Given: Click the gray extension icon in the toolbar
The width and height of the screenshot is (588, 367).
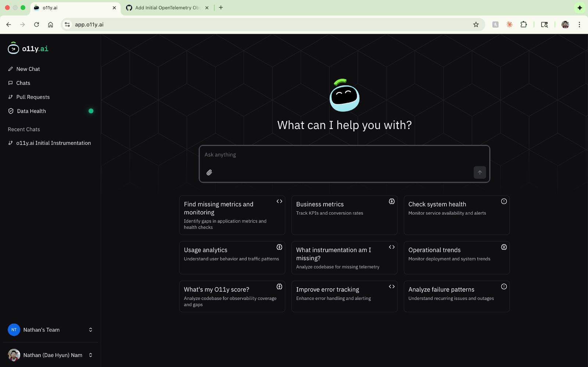Looking at the screenshot, I should click(x=495, y=25).
